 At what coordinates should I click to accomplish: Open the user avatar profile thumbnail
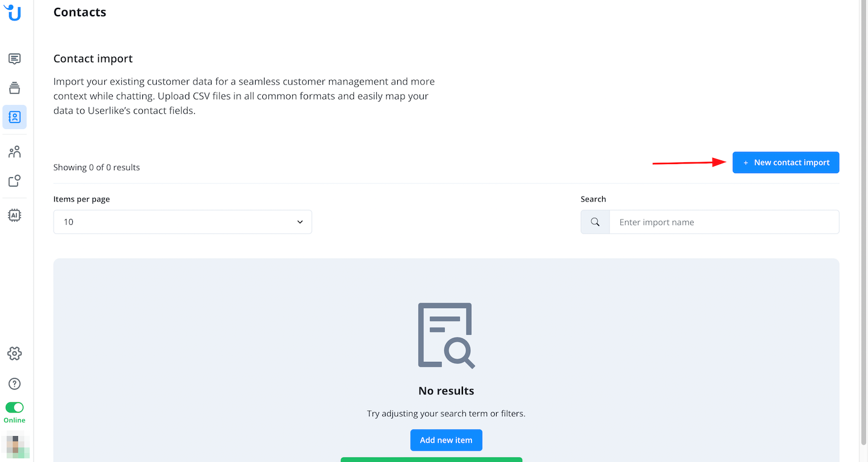pyautogui.click(x=14, y=446)
